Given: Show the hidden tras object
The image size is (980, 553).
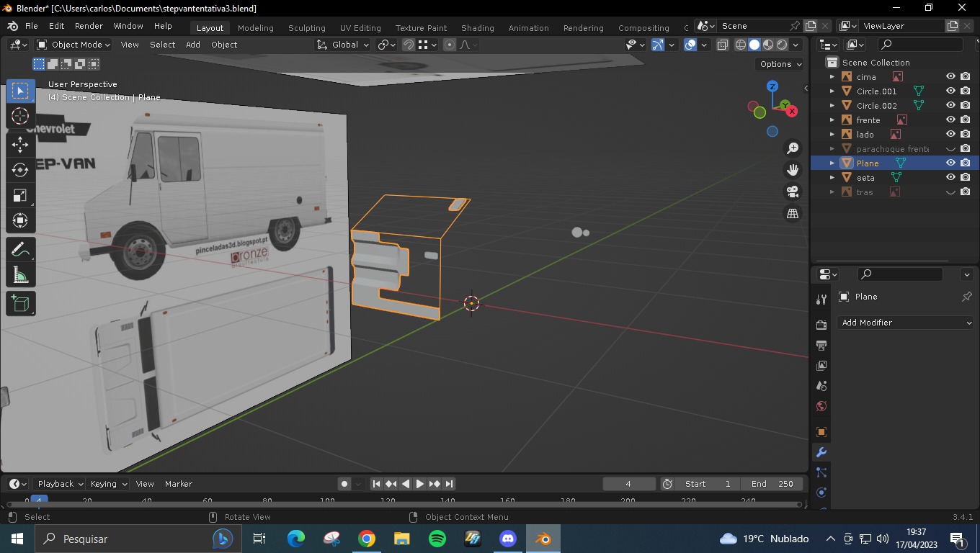Looking at the screenshot, I should tap(950, 192).
